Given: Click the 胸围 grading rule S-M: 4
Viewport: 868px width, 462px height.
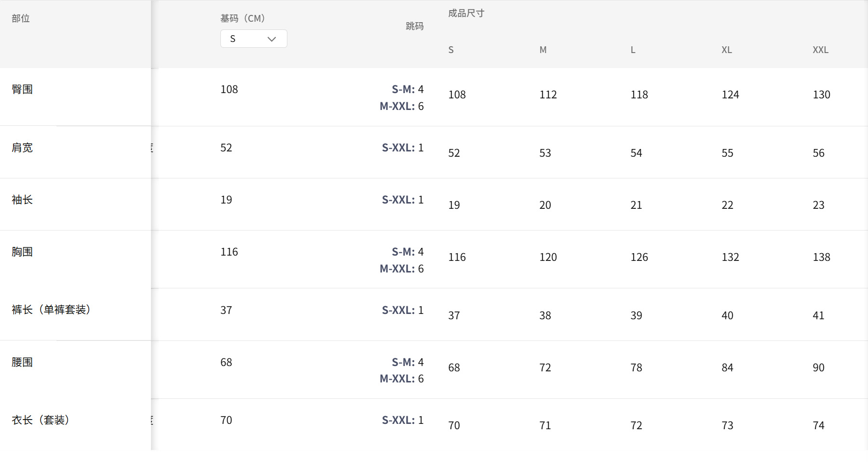Looking at the screenshot, I should (407, 252).
